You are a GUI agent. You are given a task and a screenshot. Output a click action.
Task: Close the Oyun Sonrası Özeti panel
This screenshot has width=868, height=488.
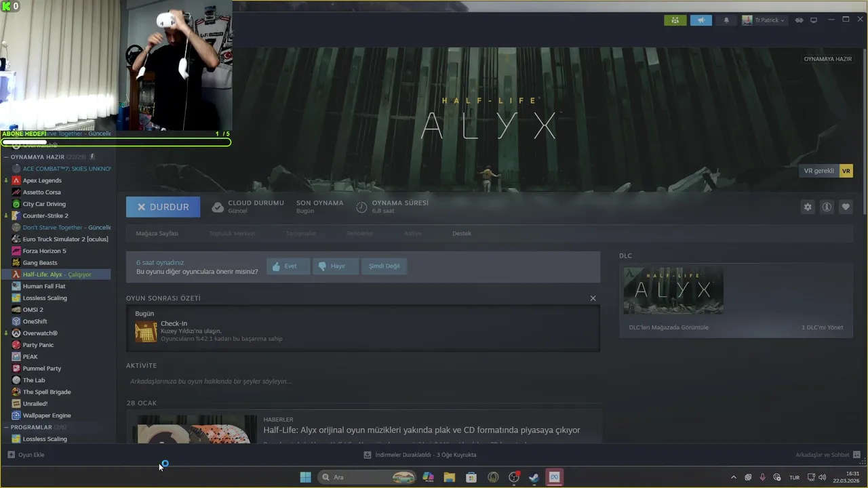[593, 298]
